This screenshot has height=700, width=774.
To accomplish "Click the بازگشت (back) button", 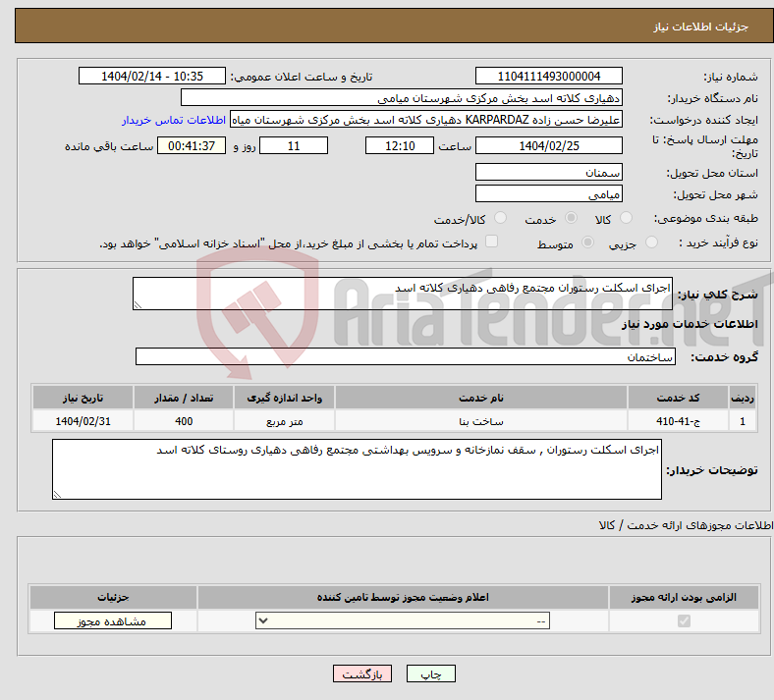I will tap(361, 673).
